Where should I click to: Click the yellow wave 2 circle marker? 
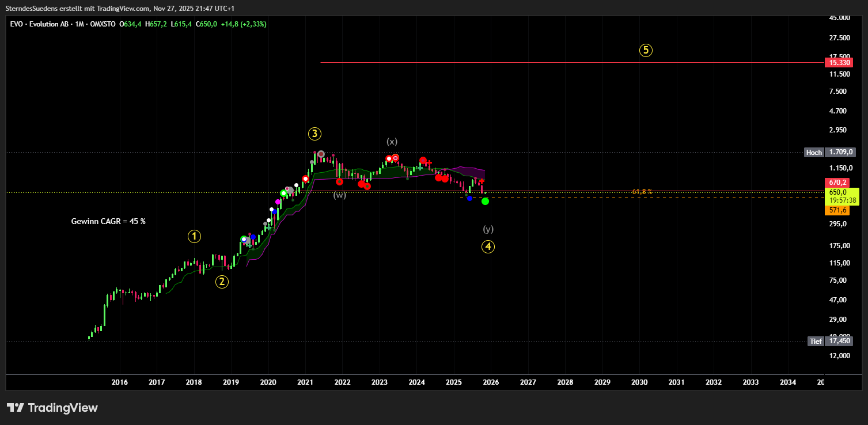(x=222, y=282)
